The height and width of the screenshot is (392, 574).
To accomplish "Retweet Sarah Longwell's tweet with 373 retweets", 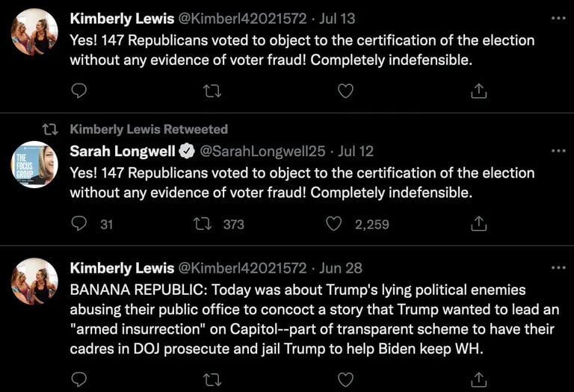I will click(203, 223).
